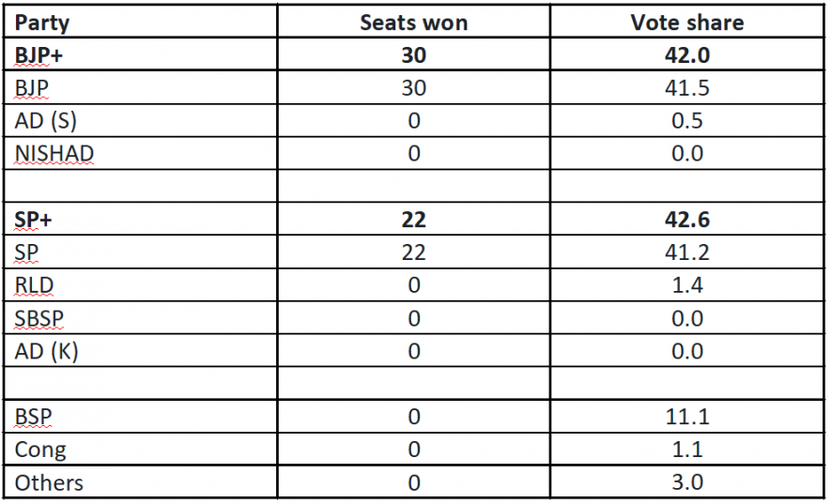The image size is (831, 504).
Task: Click the bold 42.6 vote share
Action: (687, 220)
